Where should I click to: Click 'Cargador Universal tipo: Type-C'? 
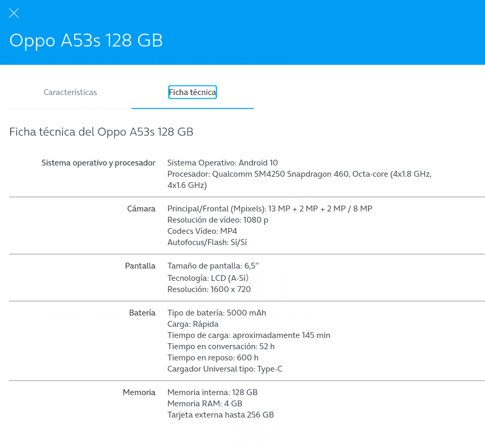click(225, 369)
